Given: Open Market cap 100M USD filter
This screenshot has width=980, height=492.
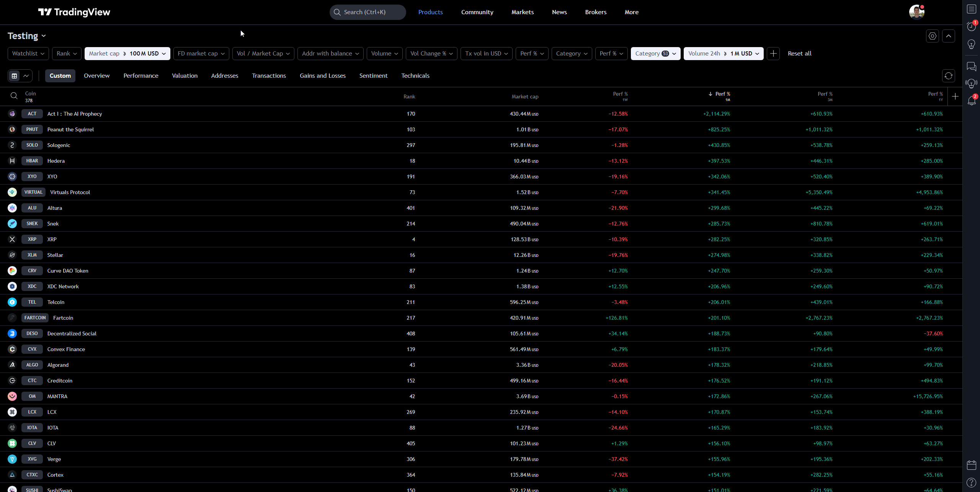Looking at the screenshot, I should click(x=127, y=54).
